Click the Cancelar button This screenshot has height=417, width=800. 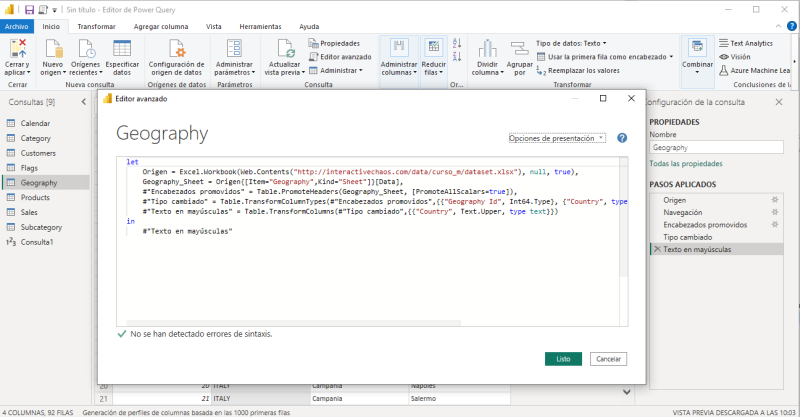(x=609, y=359)
